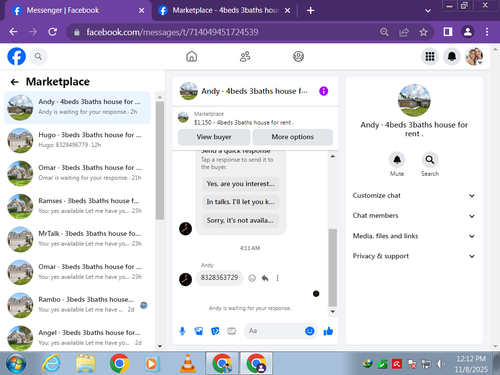This screenshot has height=375, width=500.
Task: Search in conversation using the magnifier icon
Action: [x=430, y=160]
